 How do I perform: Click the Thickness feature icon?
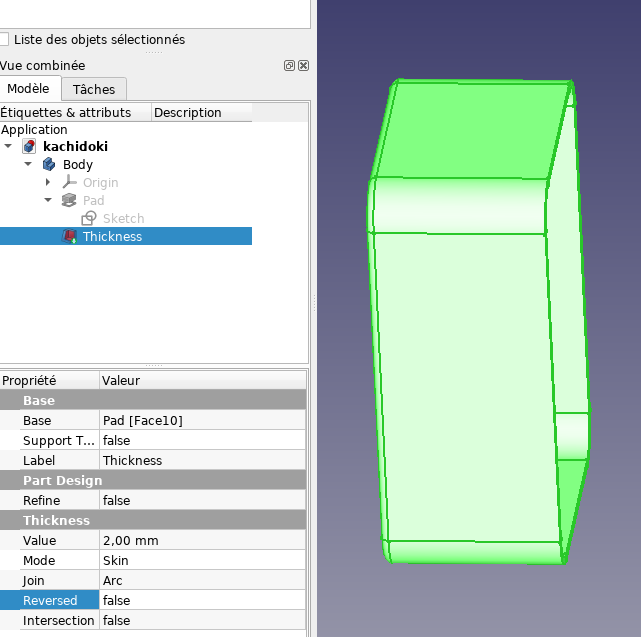coord(69,236)
